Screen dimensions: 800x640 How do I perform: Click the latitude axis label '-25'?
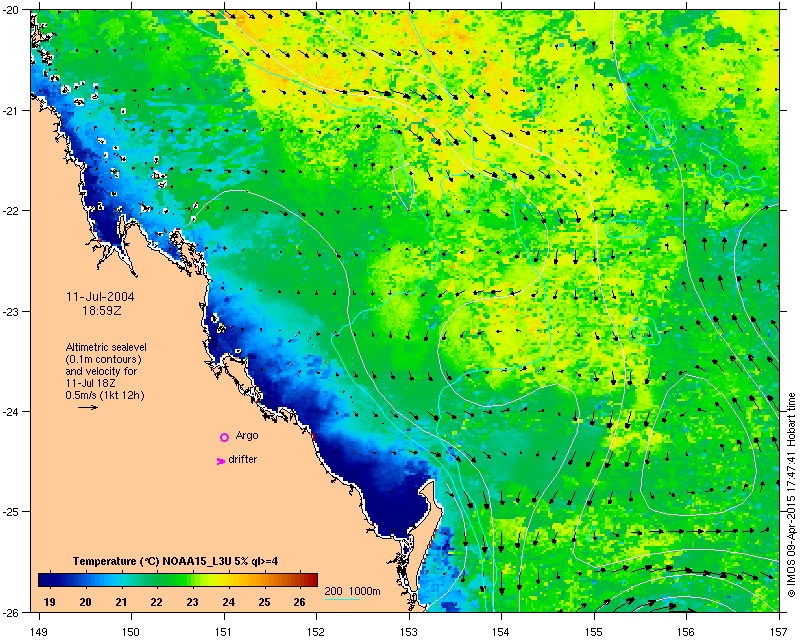click(11, 512)
